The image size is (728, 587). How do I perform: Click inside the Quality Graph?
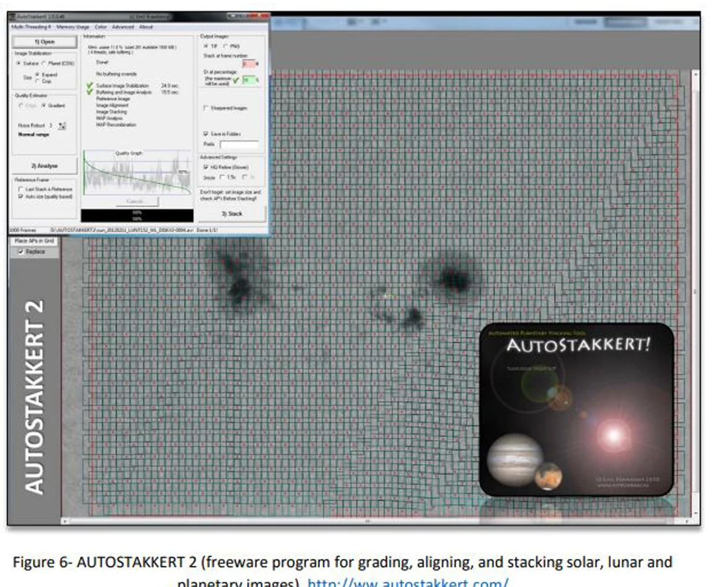coord(136,173)
